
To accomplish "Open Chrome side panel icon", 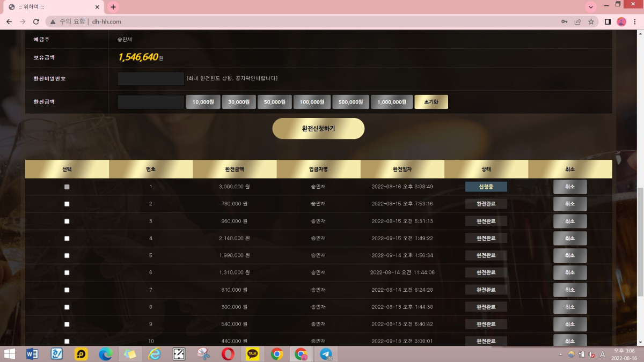I will point(608,22).
